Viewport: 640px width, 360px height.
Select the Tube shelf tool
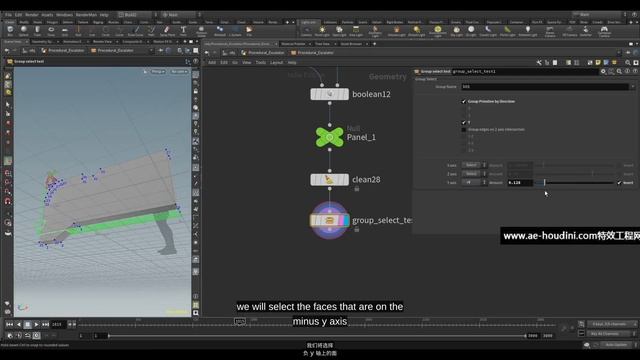[x=37, y=31]
